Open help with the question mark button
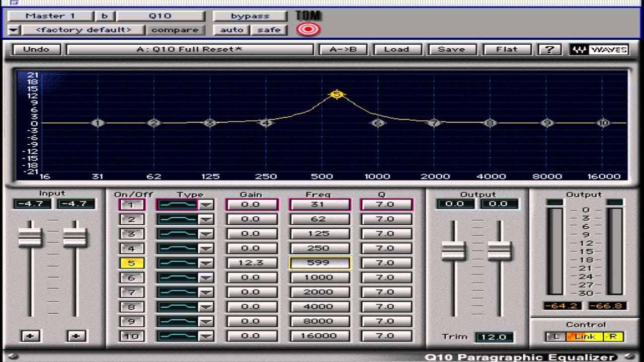 point(549,49)
